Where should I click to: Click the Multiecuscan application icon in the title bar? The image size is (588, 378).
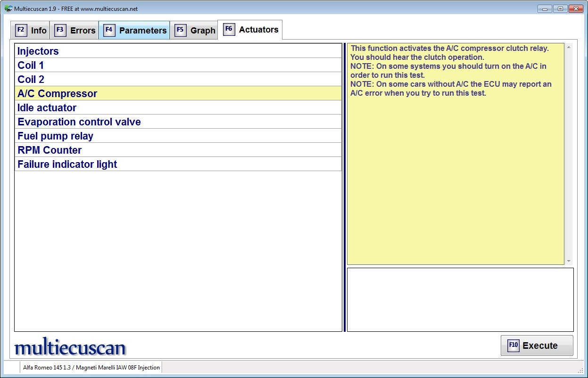click(x=8, y=8)
